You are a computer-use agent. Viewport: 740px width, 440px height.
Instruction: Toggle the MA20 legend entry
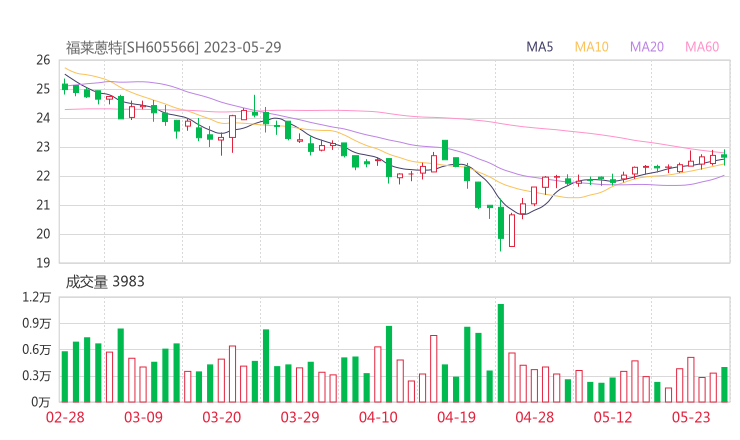(x=647, y=46)
